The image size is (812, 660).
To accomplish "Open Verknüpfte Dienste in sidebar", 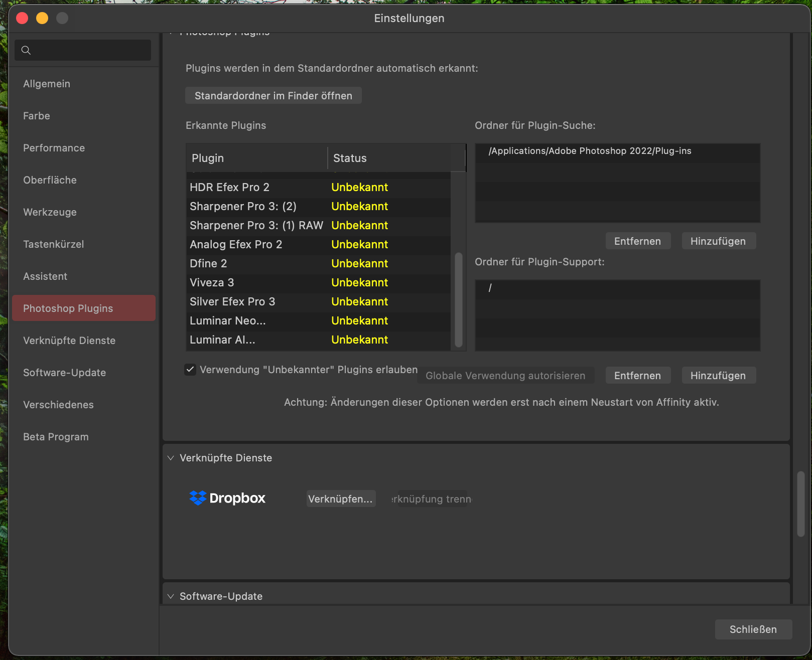I will (84, 341).
